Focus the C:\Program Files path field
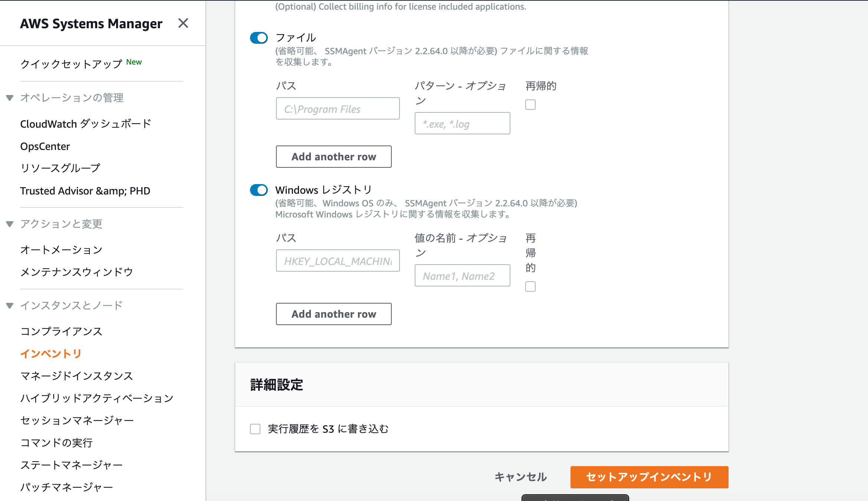 pyautogui.click(x=338, y=108)
